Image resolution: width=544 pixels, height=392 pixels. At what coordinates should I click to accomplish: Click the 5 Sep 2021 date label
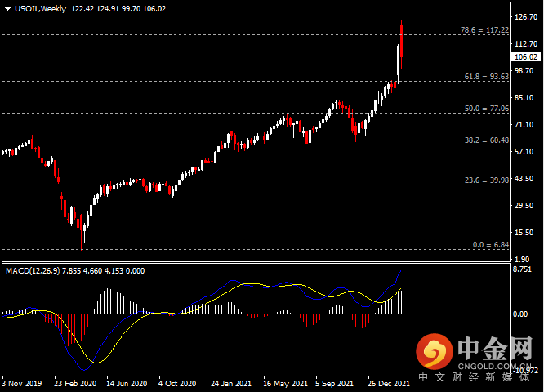click(x=334, y=384)
